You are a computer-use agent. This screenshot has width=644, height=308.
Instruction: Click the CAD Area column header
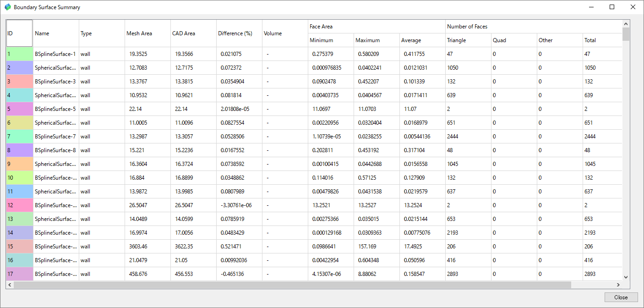[193, 33]
